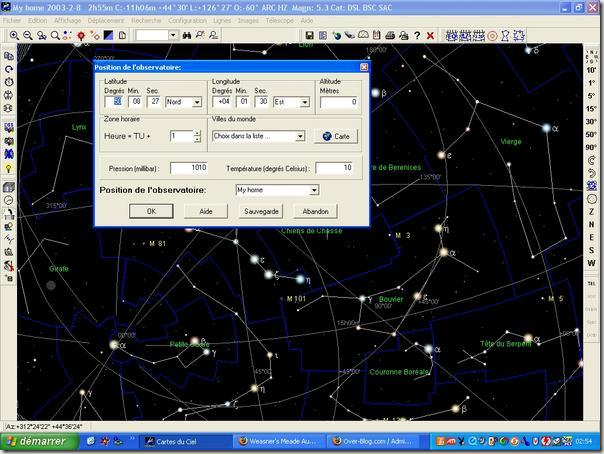The image size is (604, 454).
Task: Click the OK button
Action: pos(151,211)
